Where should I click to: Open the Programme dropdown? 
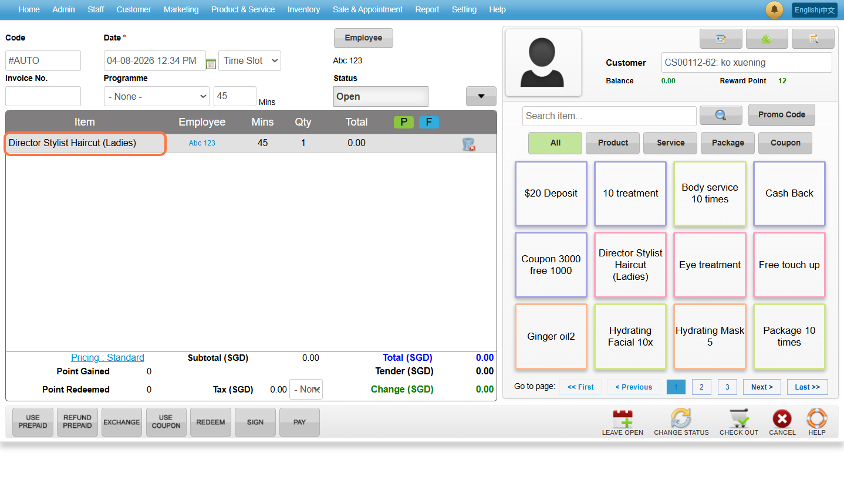tap(157, 96)
